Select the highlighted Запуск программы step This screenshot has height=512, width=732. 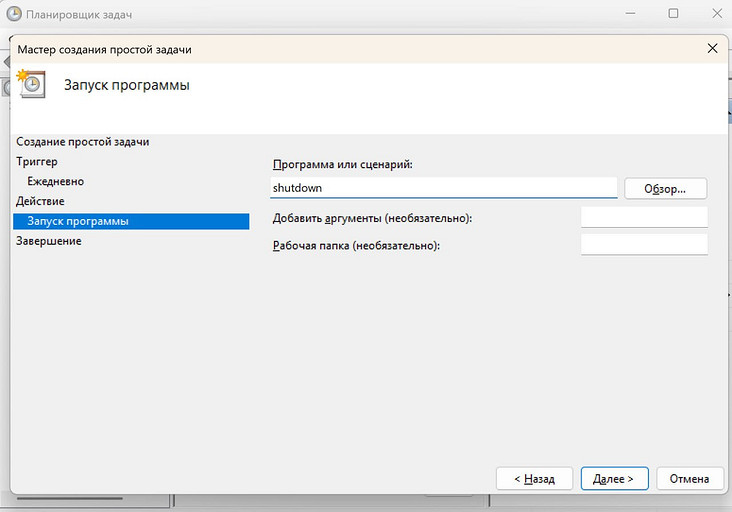[x=131, y=221]
